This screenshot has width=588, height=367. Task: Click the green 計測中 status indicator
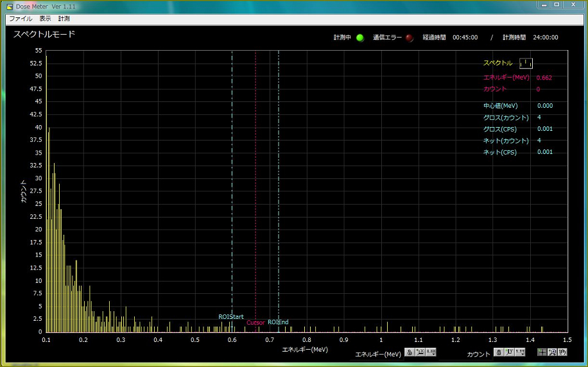pos(360,38)
